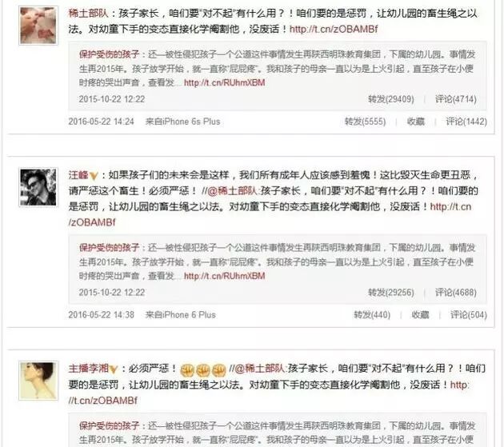Open http://t.cn/zOBAMBf link in first post
Viewport: 504px width, 447px height.
coord(334,30)
